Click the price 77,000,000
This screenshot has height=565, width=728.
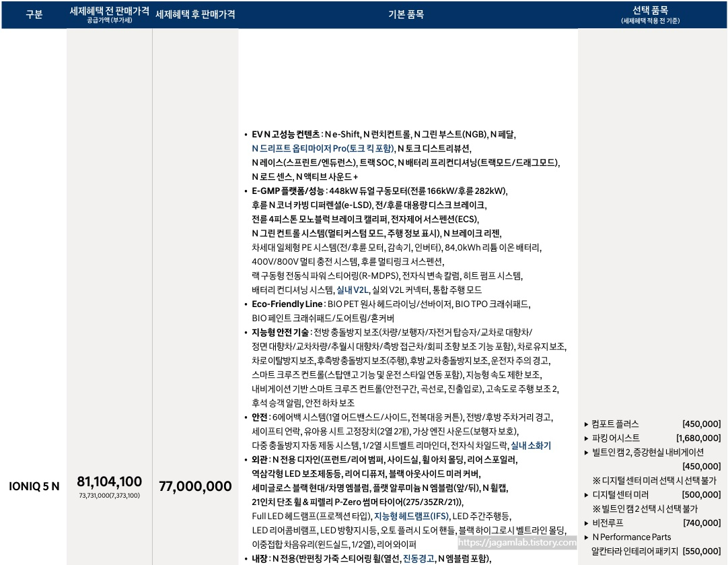(x=196, y=486)
